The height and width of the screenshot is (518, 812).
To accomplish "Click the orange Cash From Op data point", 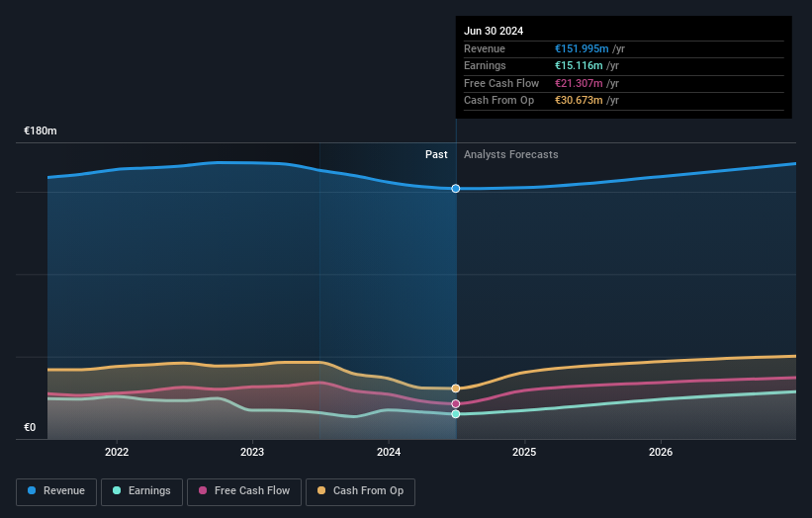I will point(456,388).
